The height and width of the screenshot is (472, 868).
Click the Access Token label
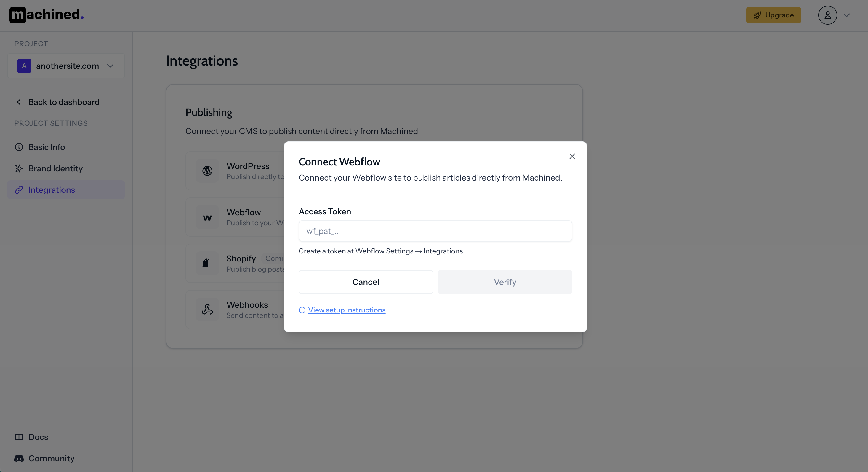(x=325, y=211)
